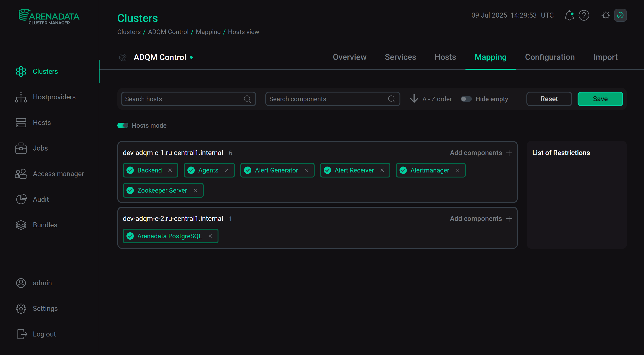Open the Jobs panel from sidebar

coord(21,148)
